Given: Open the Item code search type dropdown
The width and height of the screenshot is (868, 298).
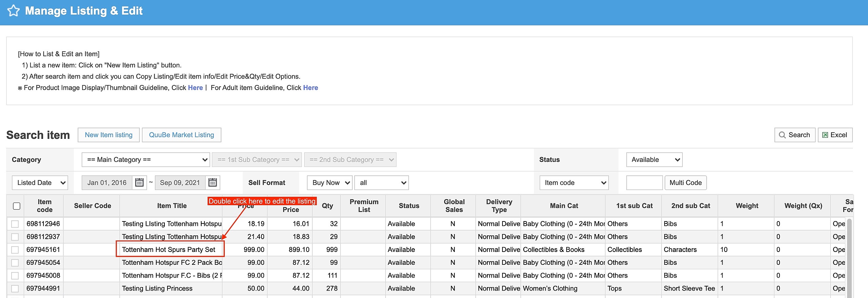Looking at the screenshot, I should [574, 183].
